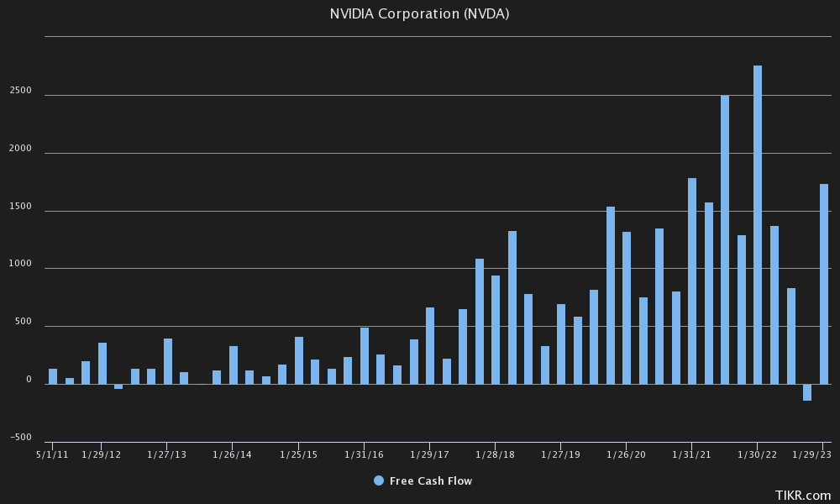Select the bar at 1/26/20
The image size is (840, 504).
627,308
